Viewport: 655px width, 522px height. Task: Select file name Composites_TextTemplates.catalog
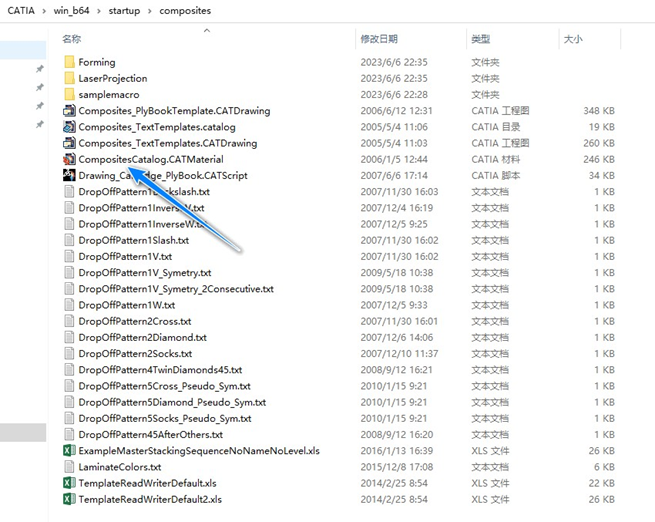pyautogui.click(x=157, y=127)
